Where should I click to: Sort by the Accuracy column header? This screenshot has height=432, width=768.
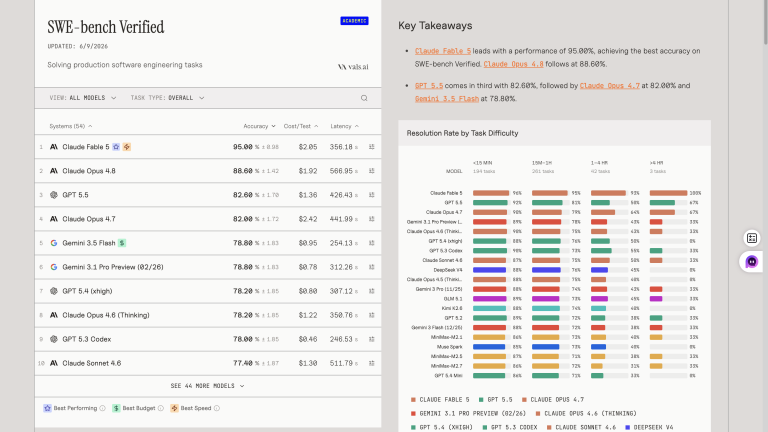click(259, 126)
